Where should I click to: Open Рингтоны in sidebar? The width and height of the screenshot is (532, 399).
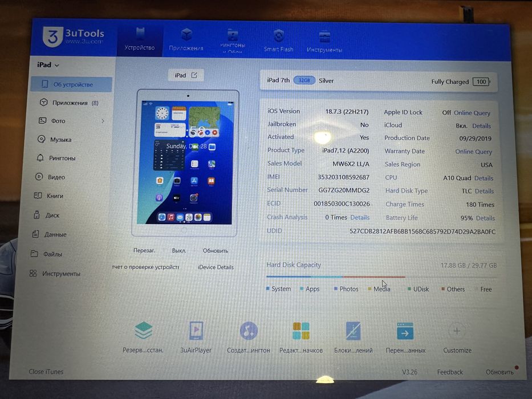(56, 158)
